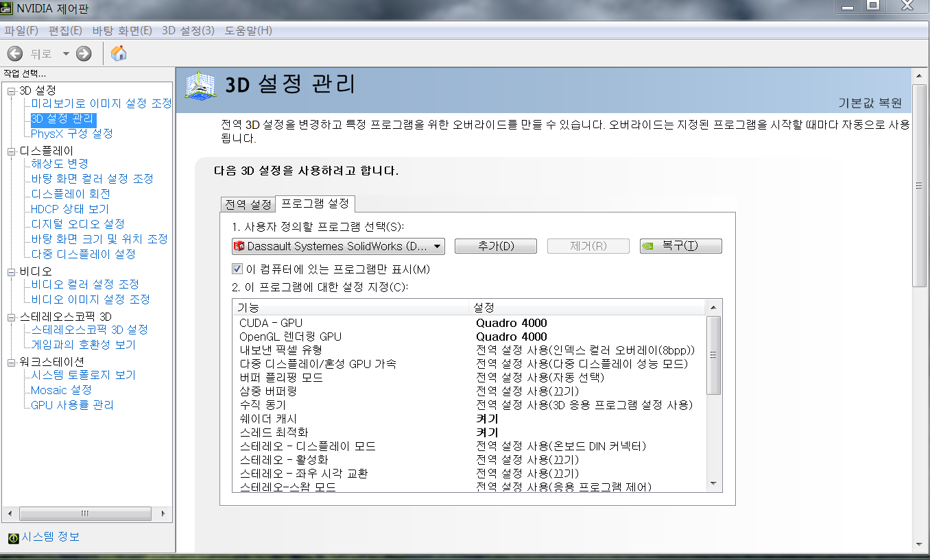
Task: Open the 바탕 화면(E) menu
Action: click(122, 31)
